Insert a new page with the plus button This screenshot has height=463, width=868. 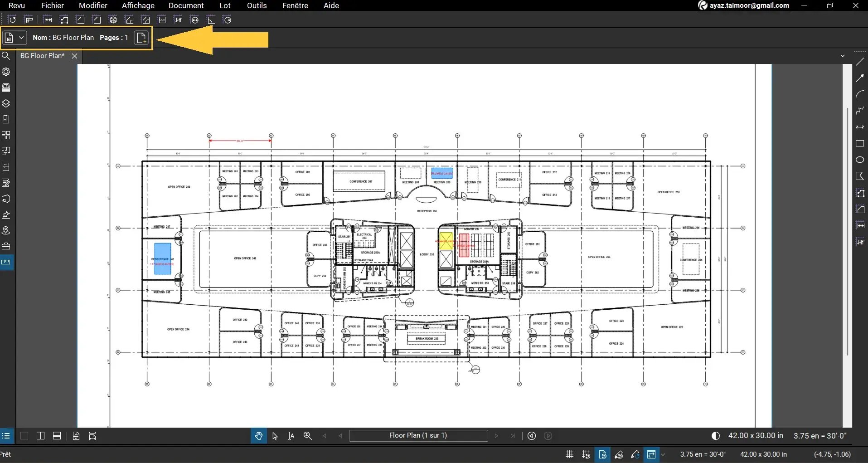(x=141, y=38)
